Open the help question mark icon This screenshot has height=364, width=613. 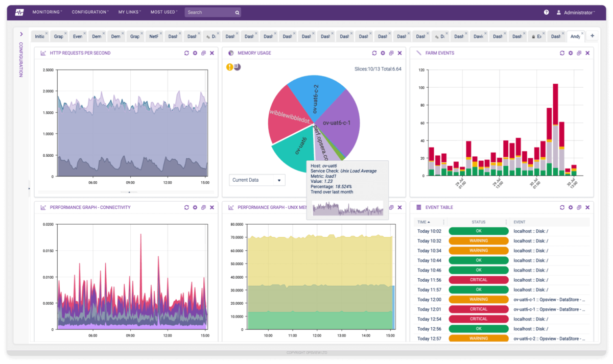click(546, 12)
